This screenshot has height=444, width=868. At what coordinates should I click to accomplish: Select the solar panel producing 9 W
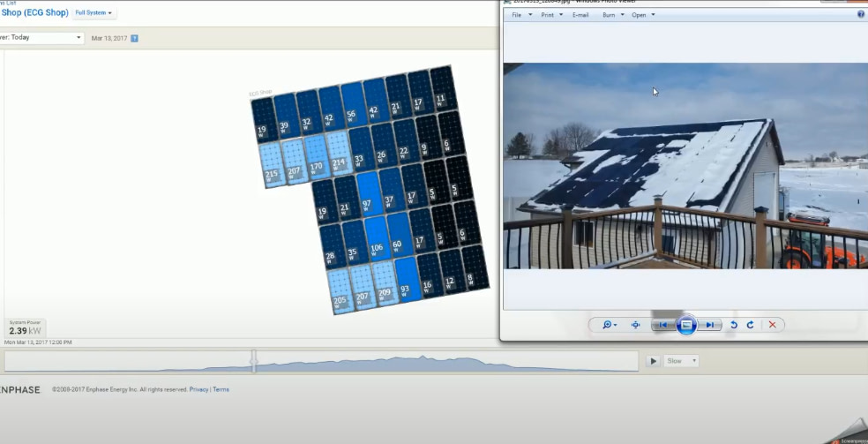tap(427, 138)
